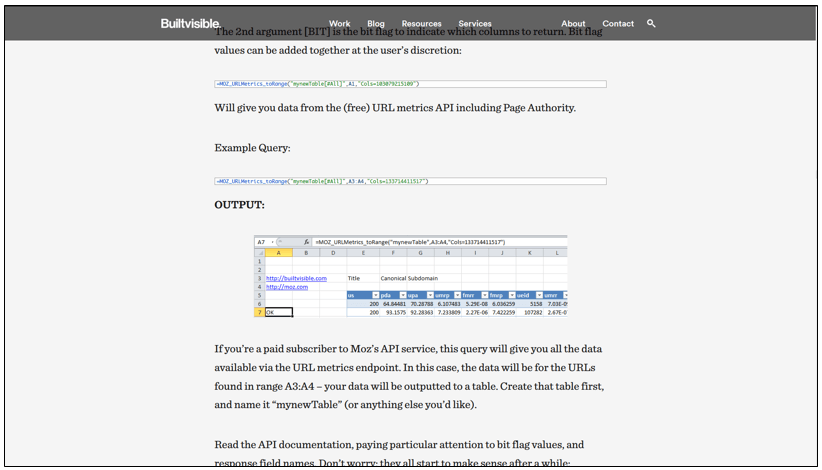Go to the Resources page
The image size is (822, 470).
pyautogui.click(x=421, y=24)
